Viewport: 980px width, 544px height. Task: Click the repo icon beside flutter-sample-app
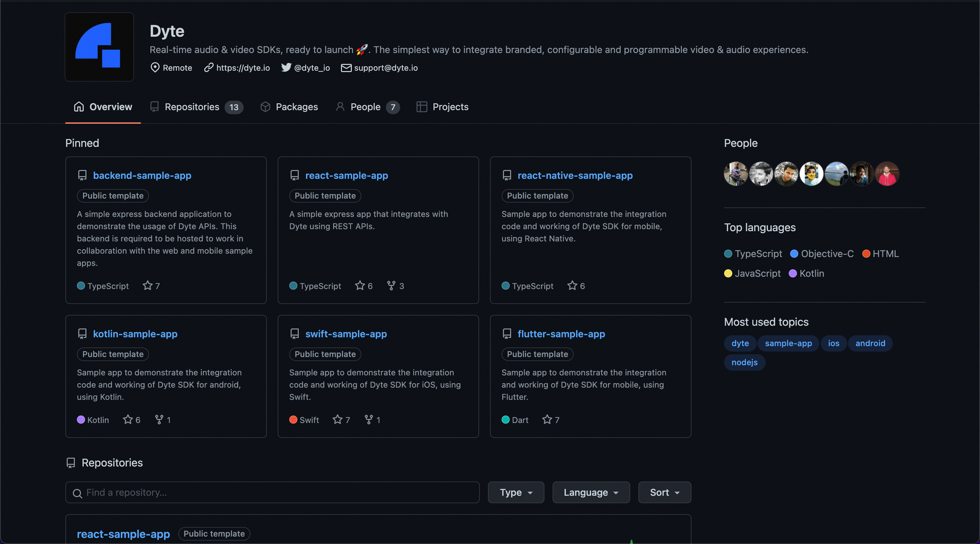(x=507, y=334)
